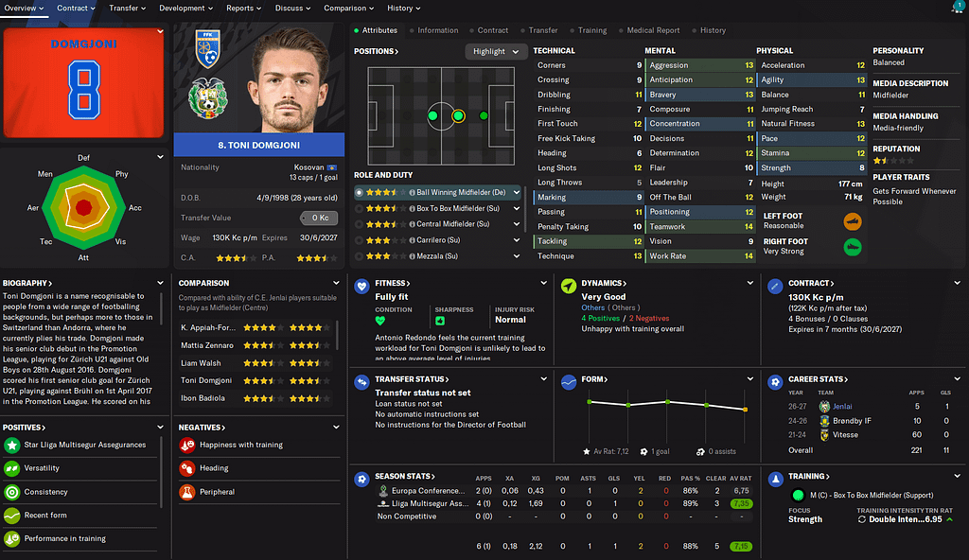Collapse the Biography panel chevron
This screenshot has width=969, height=560.
pyautogui.click(x=160, y=283)
